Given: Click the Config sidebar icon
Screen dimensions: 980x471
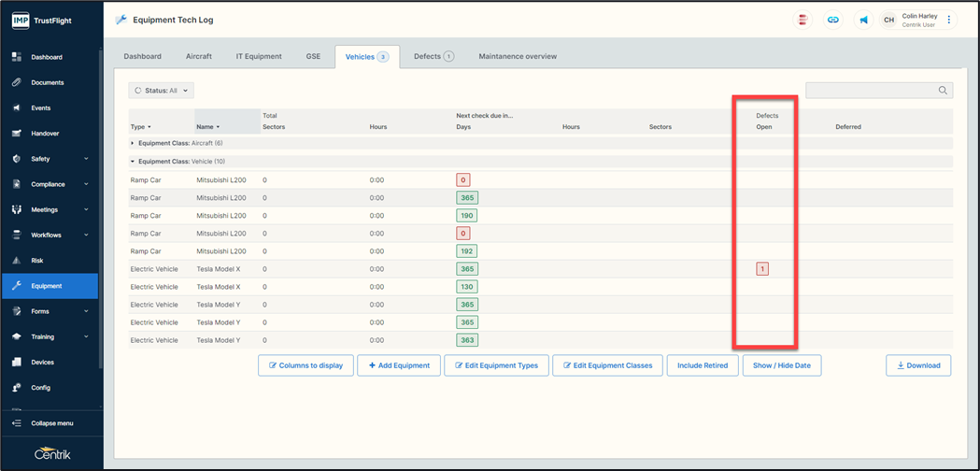Looking at the screenshot, I should click(x=17, y=388).
